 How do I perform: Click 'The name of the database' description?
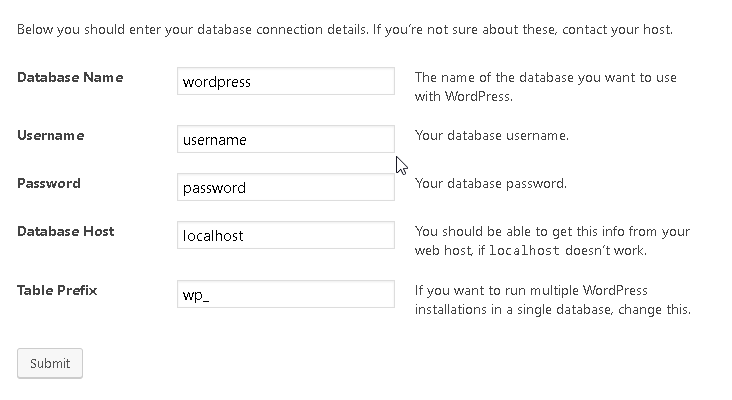coord(546,87)
